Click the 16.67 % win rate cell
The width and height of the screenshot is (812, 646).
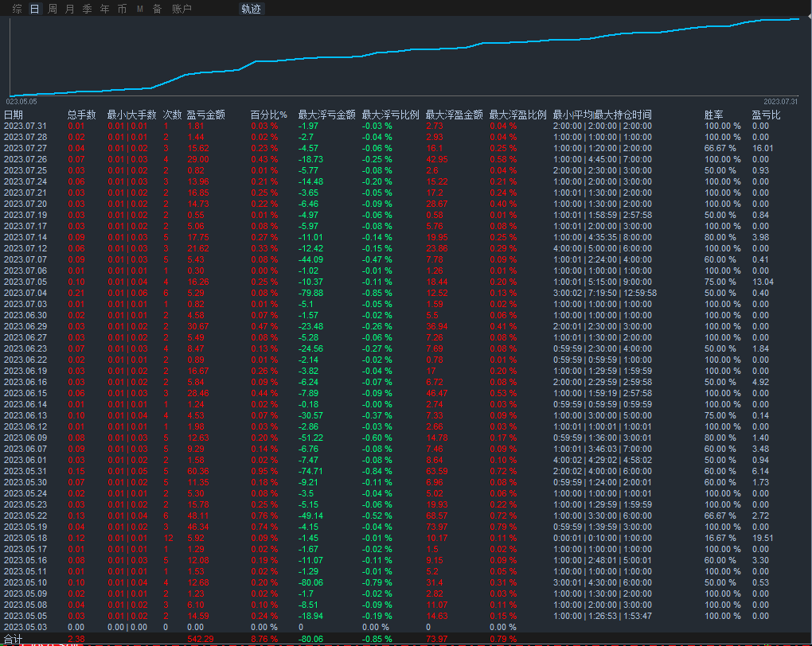click(720, 538)
